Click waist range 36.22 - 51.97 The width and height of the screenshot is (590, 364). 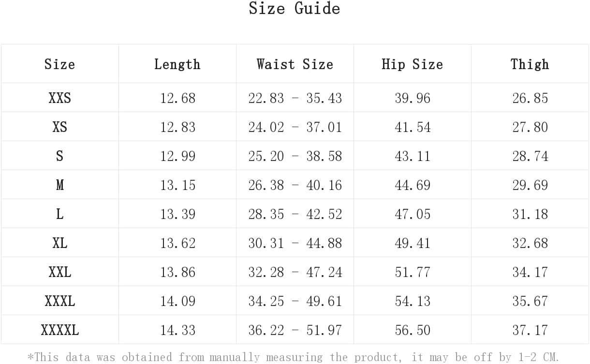click(295, 330)
